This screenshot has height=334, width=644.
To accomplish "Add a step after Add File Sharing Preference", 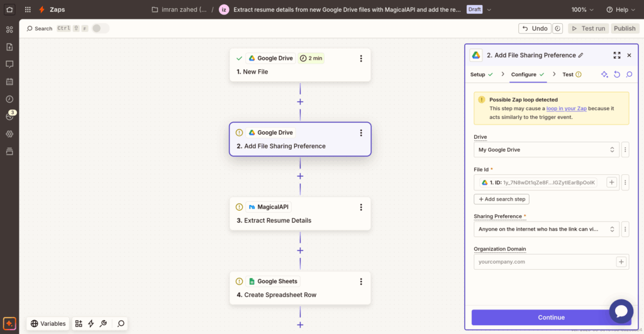I will tap(300, 176).
